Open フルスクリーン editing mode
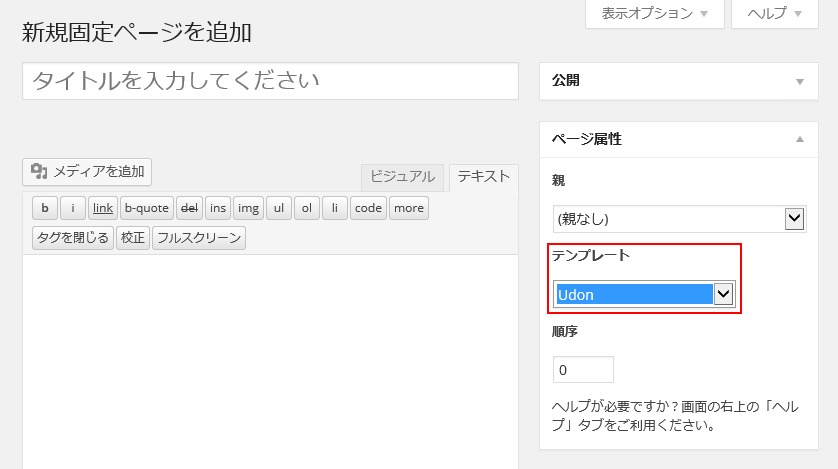Image resolution: width=838 pixels, height=469 pixels. pos(199,238)
